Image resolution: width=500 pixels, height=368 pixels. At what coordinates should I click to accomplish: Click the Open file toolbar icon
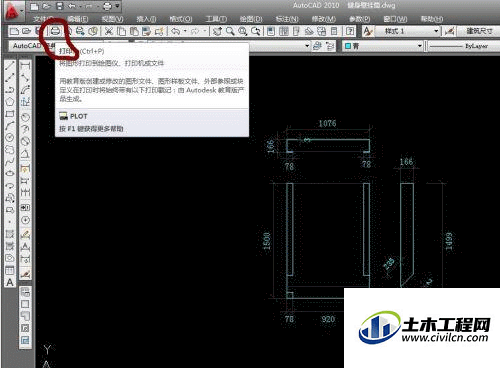pos(26,31)
